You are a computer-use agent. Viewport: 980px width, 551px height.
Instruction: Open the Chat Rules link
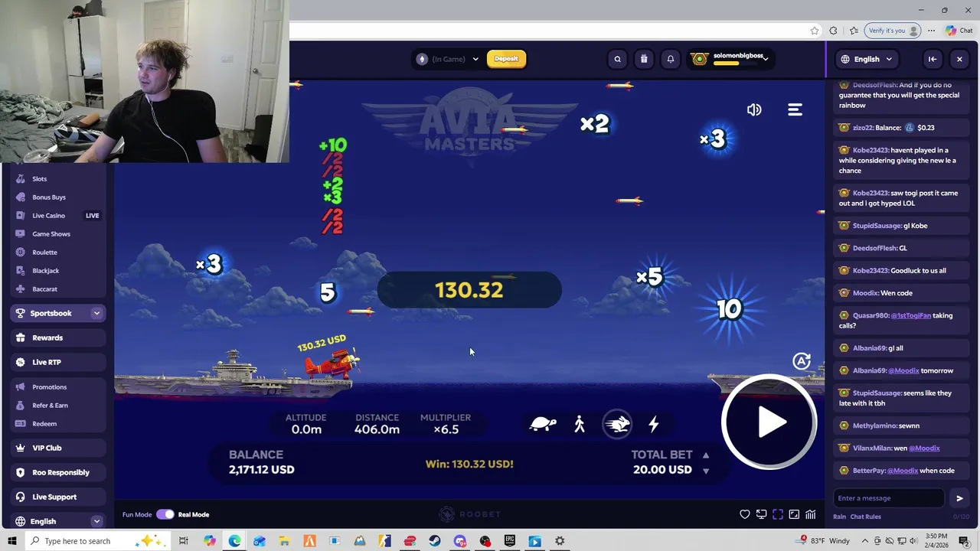[x=866, y=517]
